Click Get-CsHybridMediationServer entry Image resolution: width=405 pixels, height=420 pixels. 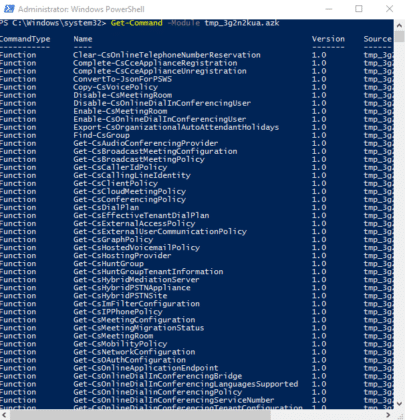point(136,280)
